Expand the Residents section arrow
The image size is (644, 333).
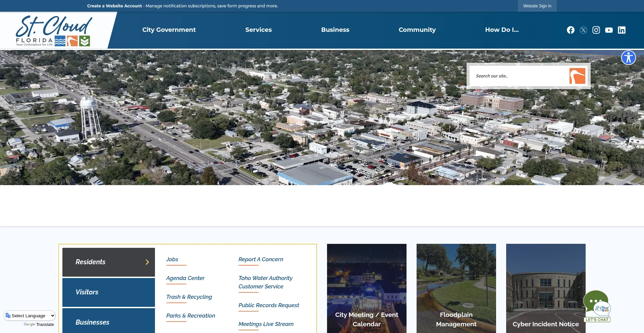point(147,262)
